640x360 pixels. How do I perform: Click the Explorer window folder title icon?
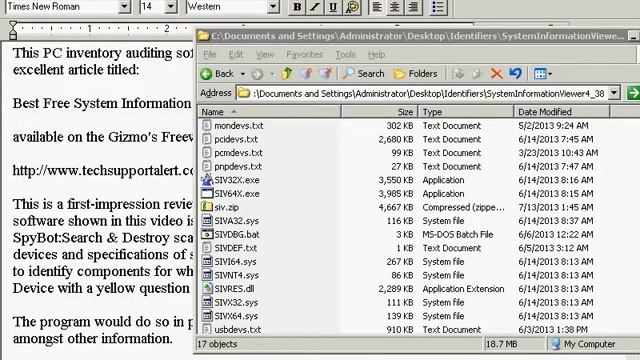click(203, 36)
